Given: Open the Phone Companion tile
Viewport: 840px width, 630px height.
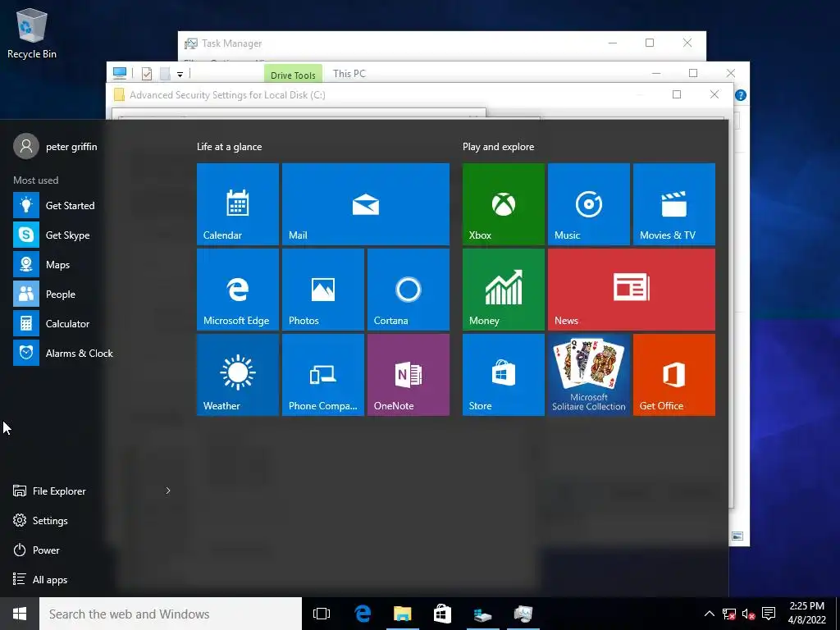Looking at the screenshot, I should click(x=323, y=374).
